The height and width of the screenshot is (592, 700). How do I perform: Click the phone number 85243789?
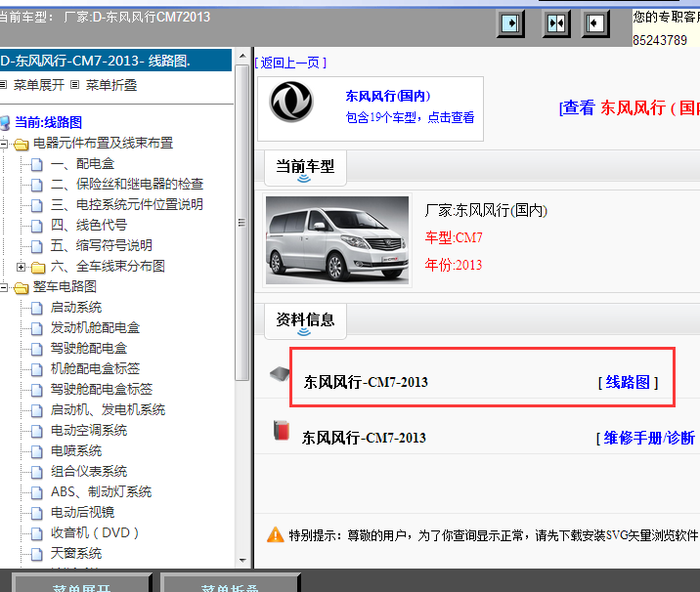(x=660, y=40)
